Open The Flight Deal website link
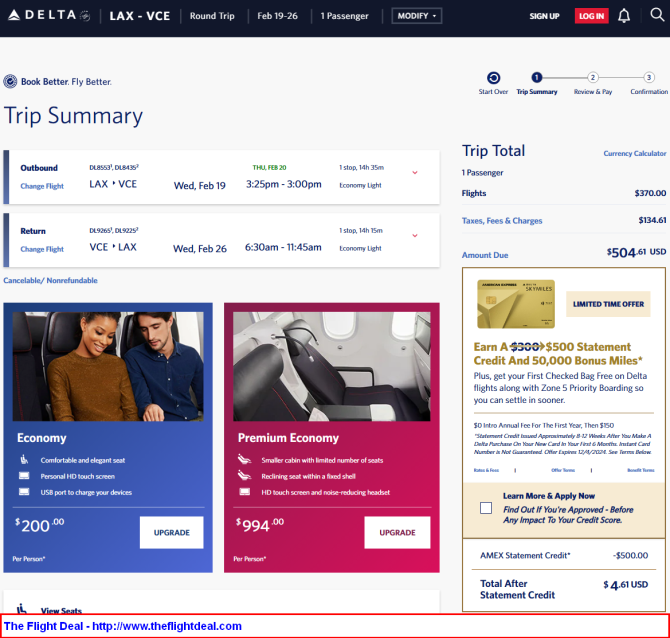 click(123, 626)
